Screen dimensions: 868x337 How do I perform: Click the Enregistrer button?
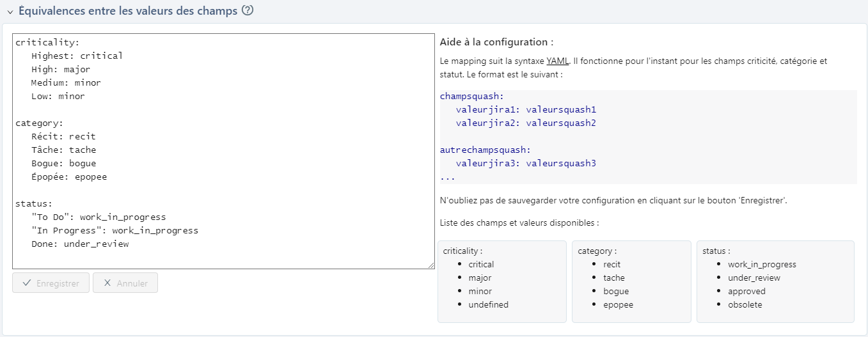coord(51,283)
